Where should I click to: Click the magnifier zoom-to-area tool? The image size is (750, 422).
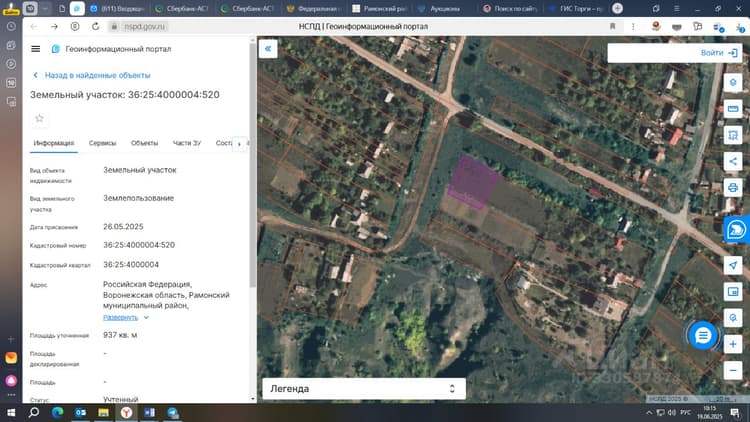click(x=733, y=318)
